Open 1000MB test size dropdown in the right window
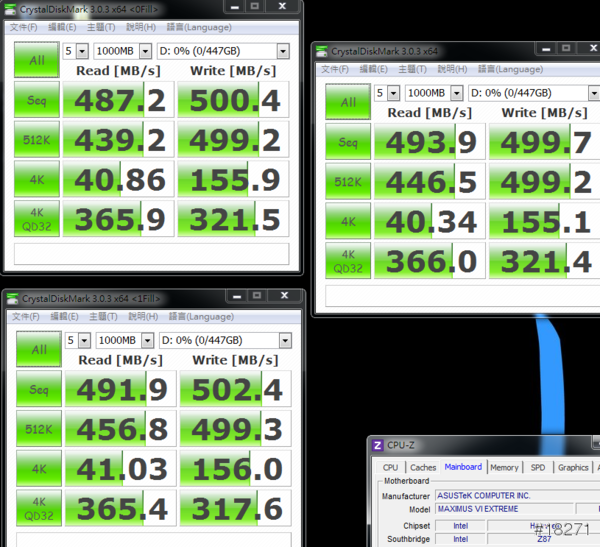Screen dimensions: 600x547 [x=457, y=93]
